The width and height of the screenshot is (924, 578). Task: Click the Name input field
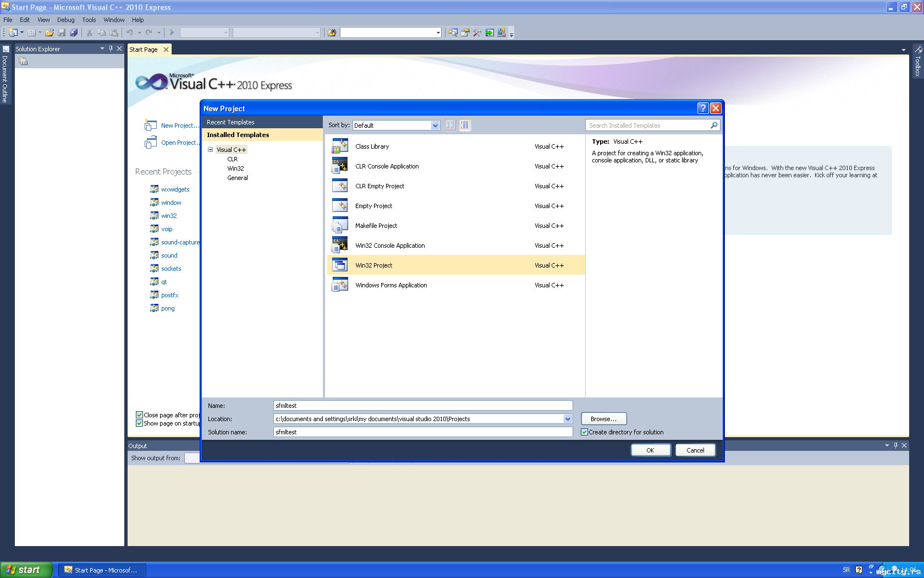tap(423, 406)
